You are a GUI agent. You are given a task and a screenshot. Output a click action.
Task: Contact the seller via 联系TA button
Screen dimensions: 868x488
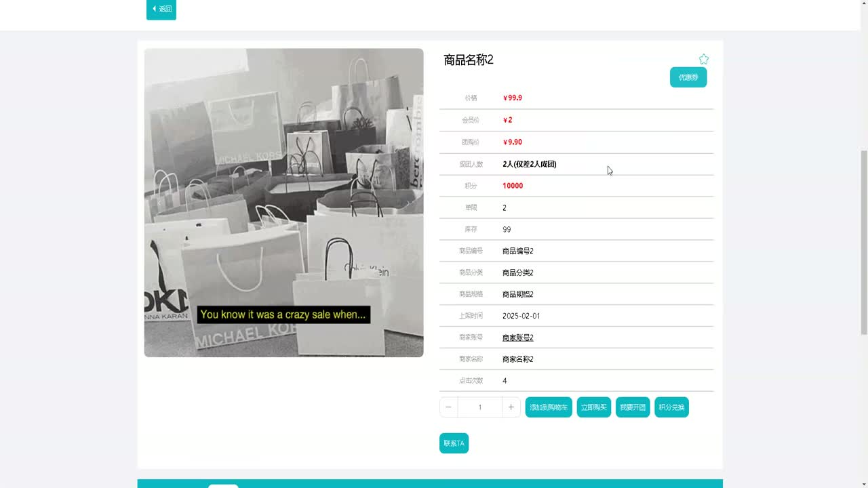(454, 443)
